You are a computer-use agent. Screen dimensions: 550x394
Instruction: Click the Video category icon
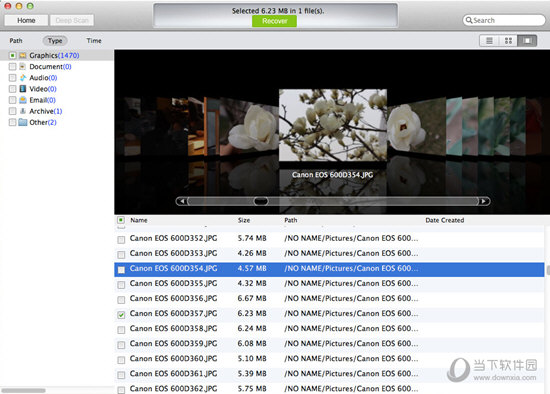click(x=23, y=89)
